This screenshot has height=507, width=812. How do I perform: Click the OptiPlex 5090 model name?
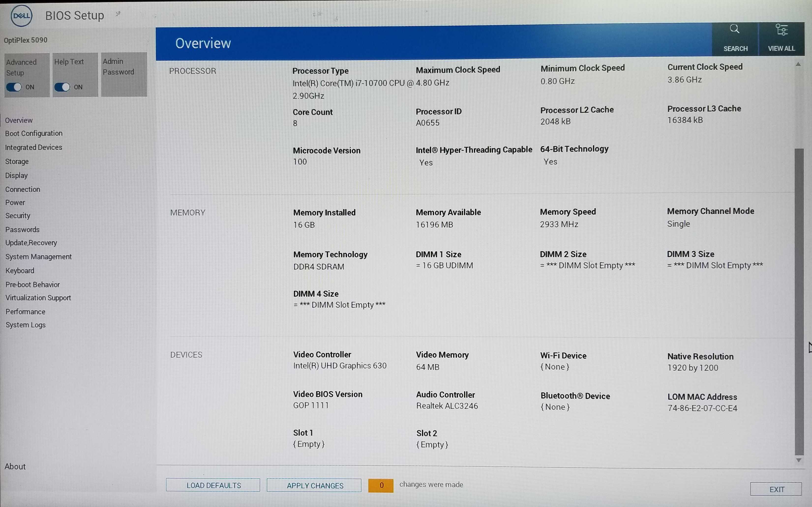[26, 40]
